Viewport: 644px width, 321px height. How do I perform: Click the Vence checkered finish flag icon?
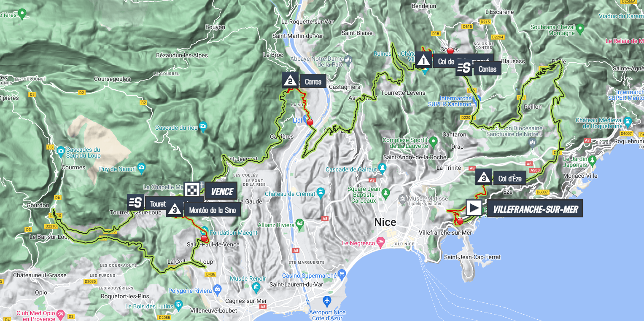click(192, 190)
